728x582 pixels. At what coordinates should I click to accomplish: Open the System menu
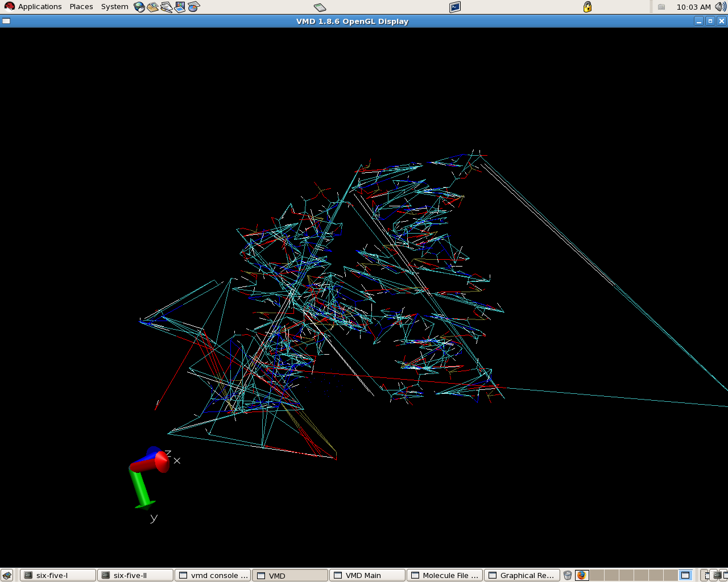tap(114, 7)
